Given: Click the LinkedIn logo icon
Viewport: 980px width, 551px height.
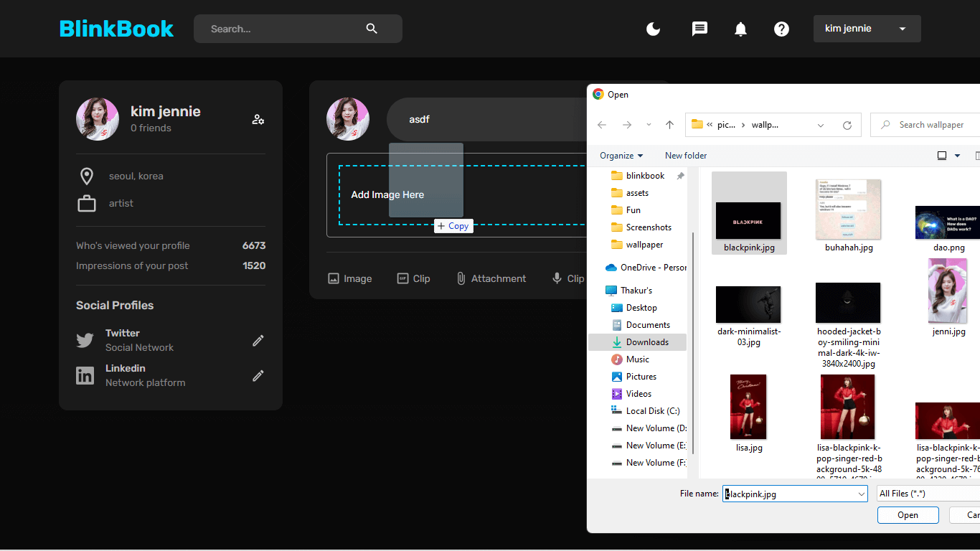Looking at the screenshot, I should pos(85,375).
